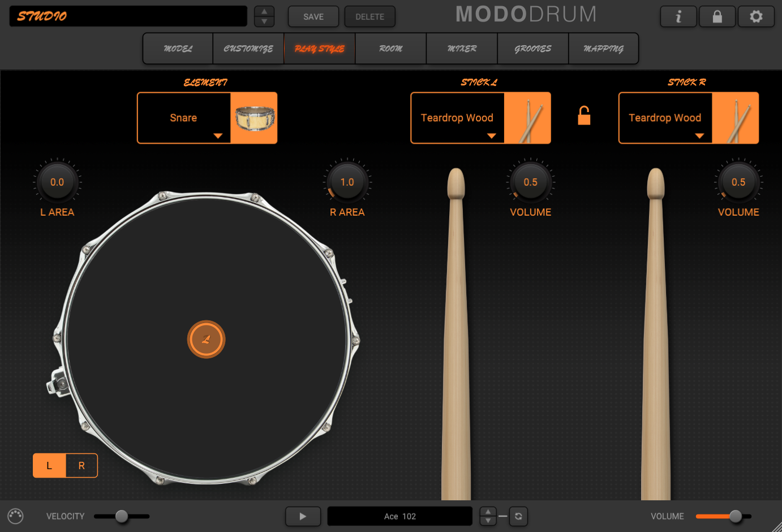782x532 pixels.
Task: Click the left drumstick image
Action: click(456, 334)
